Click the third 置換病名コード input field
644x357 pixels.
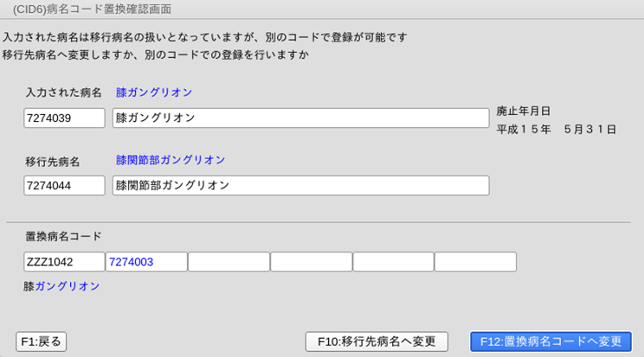click(x=229, y=262)
